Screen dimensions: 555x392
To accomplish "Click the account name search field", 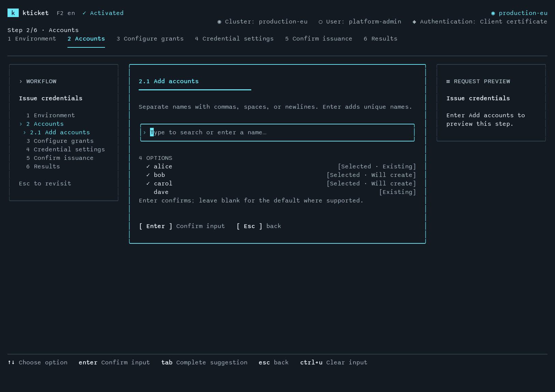I will click(277, 132).
